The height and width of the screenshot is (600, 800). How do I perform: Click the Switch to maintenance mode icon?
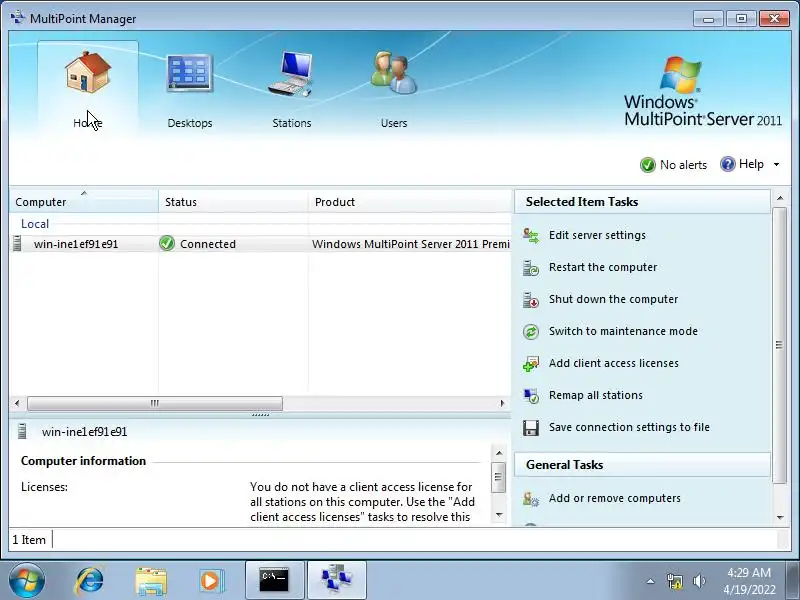tap(531, 332)
